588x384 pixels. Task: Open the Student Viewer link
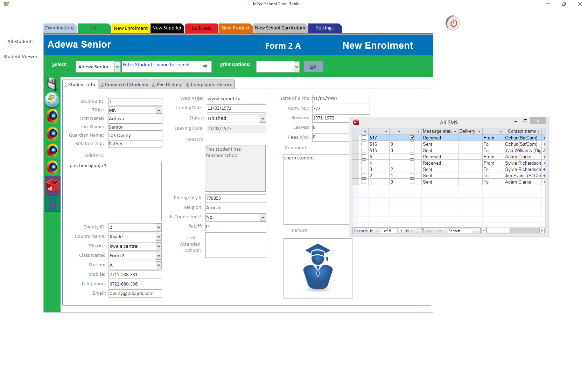(21, 56)
